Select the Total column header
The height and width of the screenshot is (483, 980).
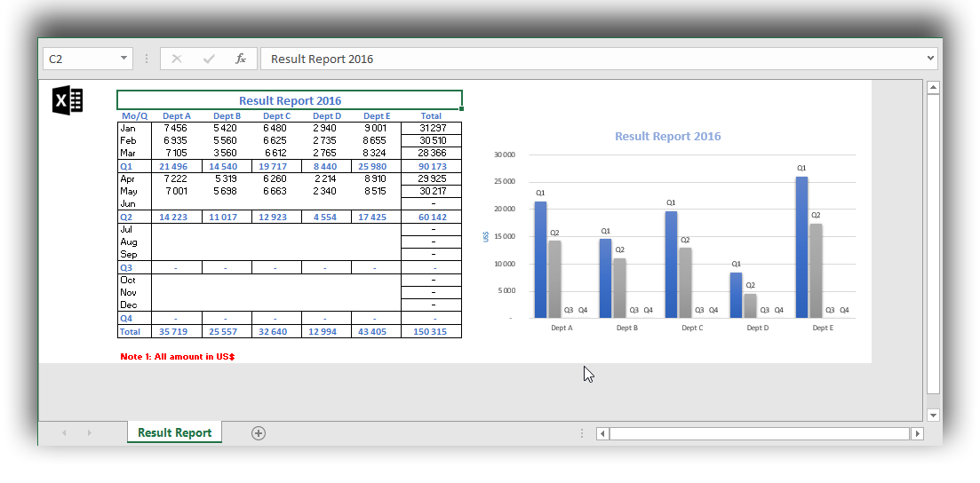431,115
